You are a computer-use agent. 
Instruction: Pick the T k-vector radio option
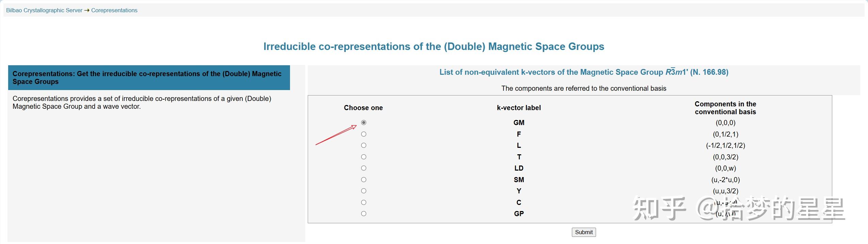coord(364,157)
